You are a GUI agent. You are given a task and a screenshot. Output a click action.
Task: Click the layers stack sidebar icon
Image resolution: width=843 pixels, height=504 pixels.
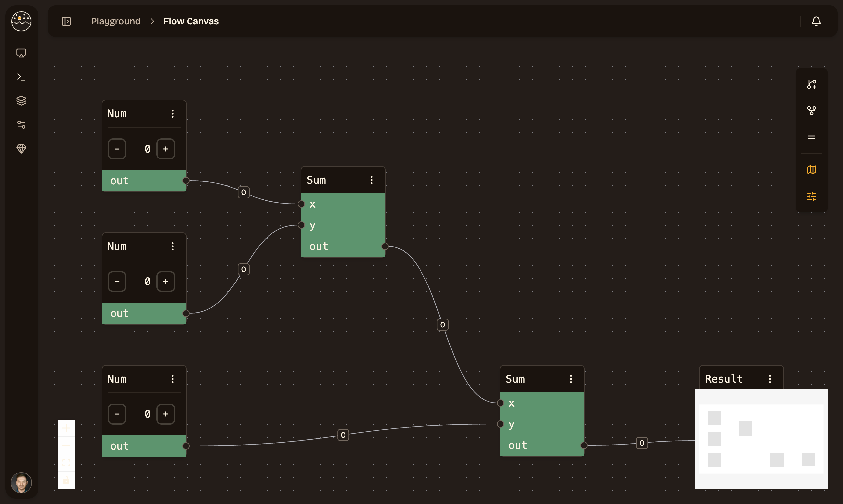(x=21, y=101)
